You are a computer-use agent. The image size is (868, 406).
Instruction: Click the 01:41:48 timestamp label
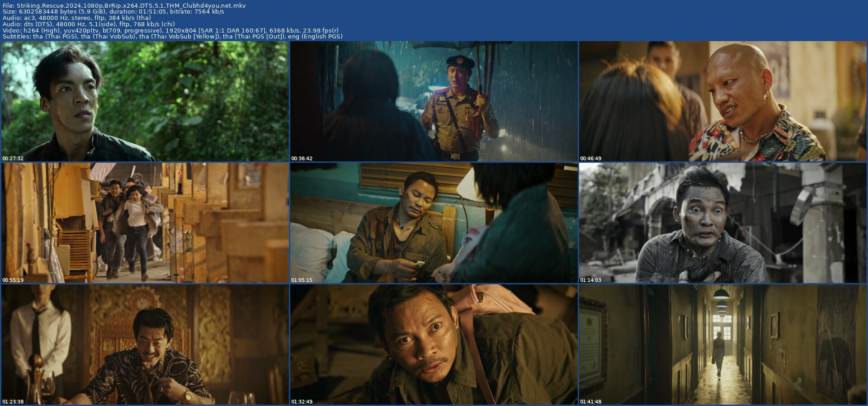coord(590,401)
